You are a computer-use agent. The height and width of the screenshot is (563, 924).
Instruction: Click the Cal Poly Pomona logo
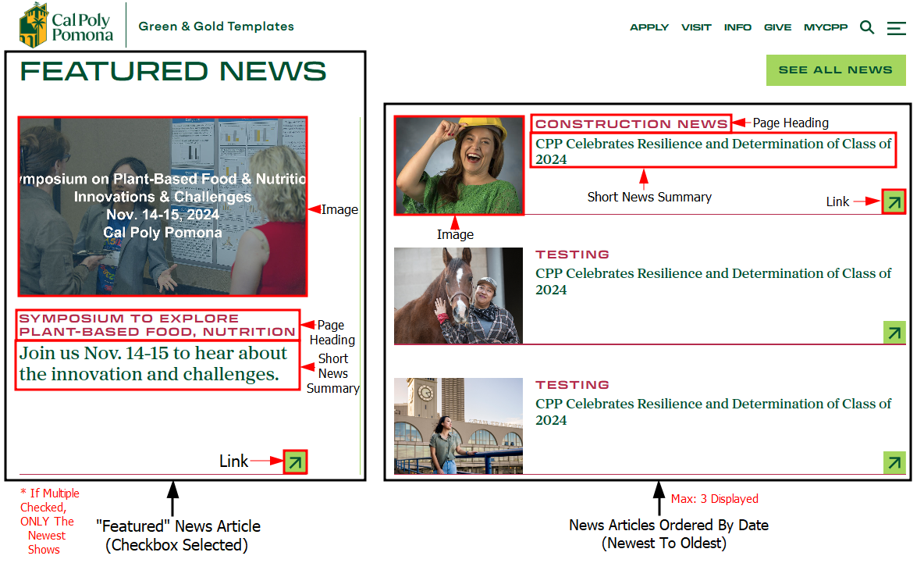[x=66, y=25]
